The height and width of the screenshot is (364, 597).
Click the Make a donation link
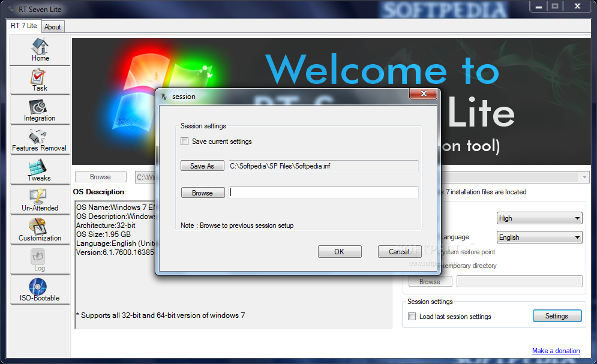pos(556,351)
